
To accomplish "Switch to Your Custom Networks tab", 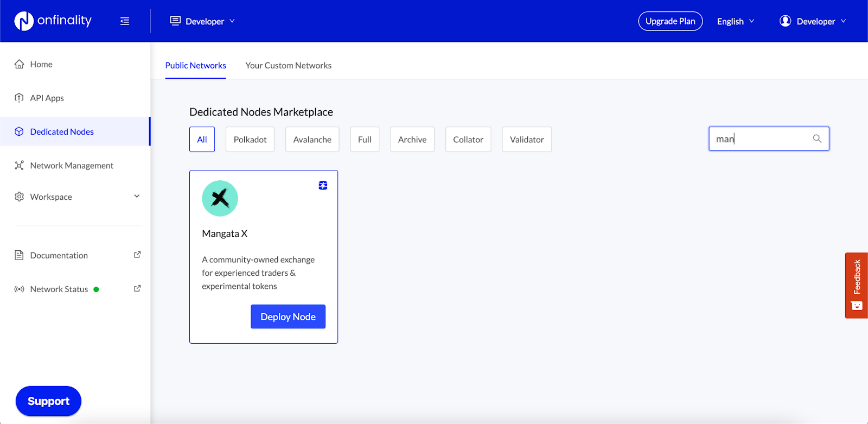I will (x=289, y=65).
